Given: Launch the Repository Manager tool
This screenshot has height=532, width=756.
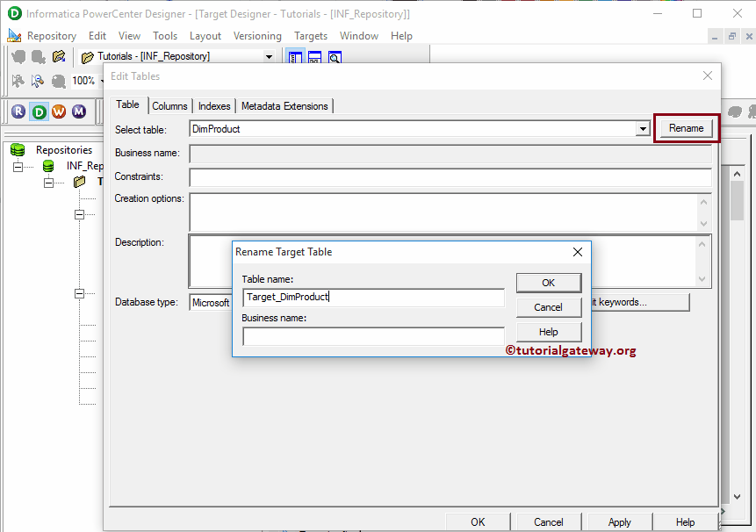Looking at the screenshot, I should tap(18, 111).
